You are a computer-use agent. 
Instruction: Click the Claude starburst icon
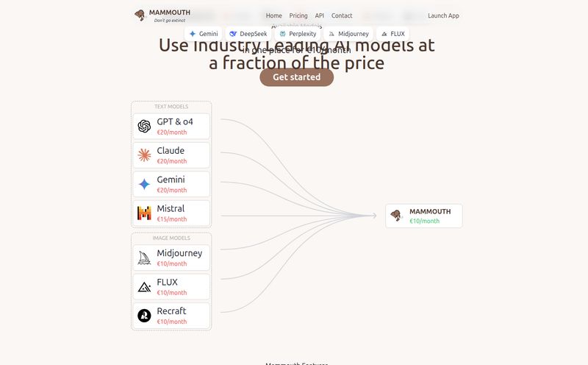144,155
